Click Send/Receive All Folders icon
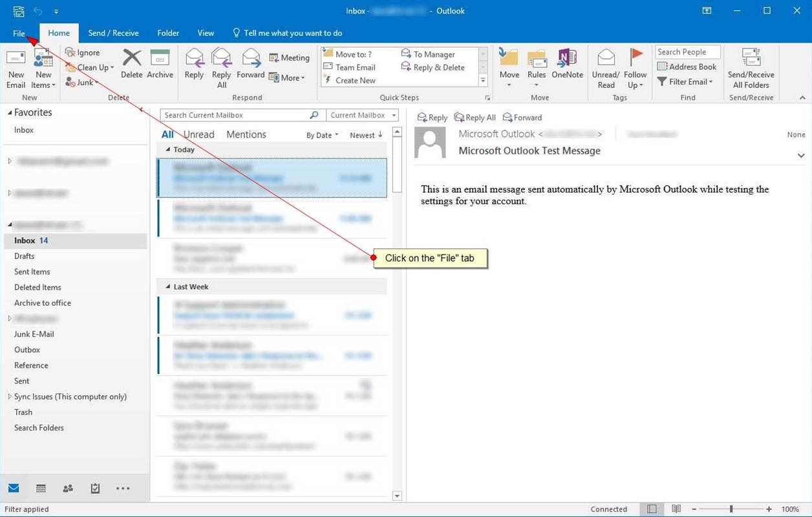This screenshot has width=812, height=517. tap(751, 58)
